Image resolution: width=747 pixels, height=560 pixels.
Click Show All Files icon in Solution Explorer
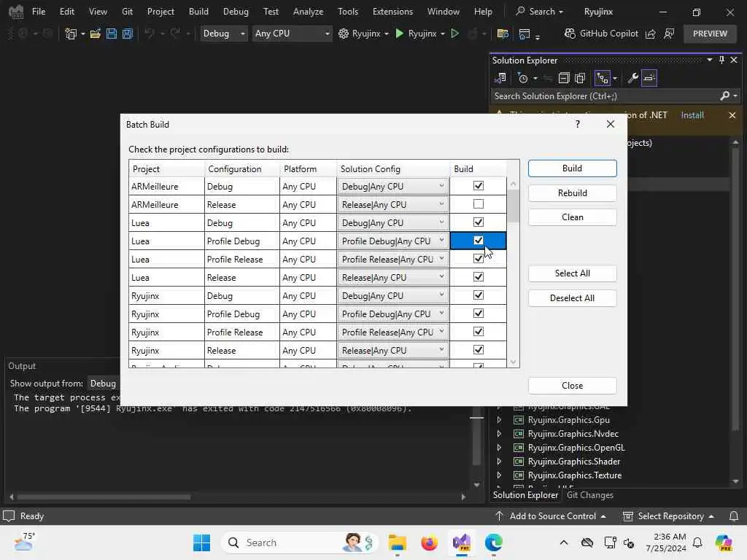pyautogui.click(x=580, y=77)
